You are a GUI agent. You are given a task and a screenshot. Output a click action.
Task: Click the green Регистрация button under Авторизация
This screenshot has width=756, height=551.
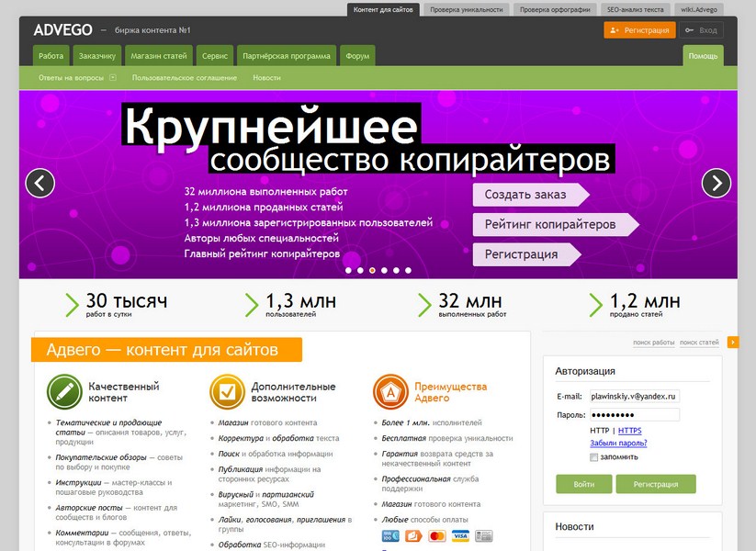click(x=656, y=484)
